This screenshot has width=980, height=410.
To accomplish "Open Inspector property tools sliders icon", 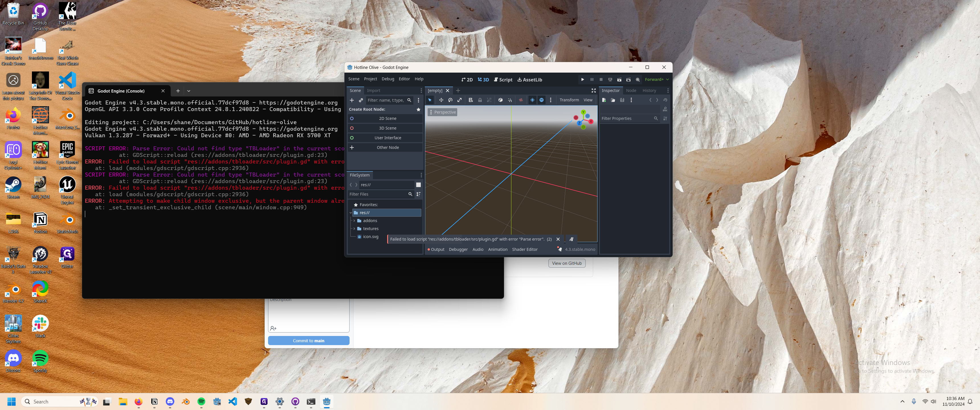I will coord(665,119).
